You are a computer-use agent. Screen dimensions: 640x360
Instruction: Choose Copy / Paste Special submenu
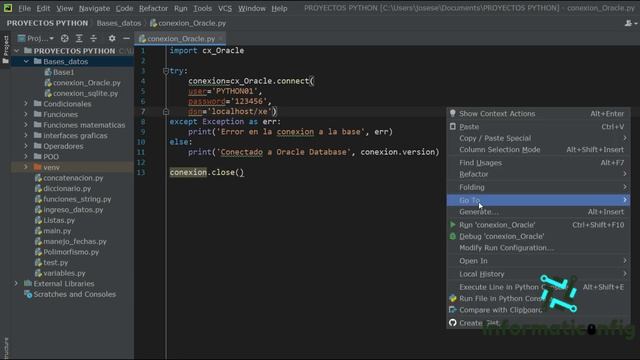pyautogui.click(x=538, y=138)
